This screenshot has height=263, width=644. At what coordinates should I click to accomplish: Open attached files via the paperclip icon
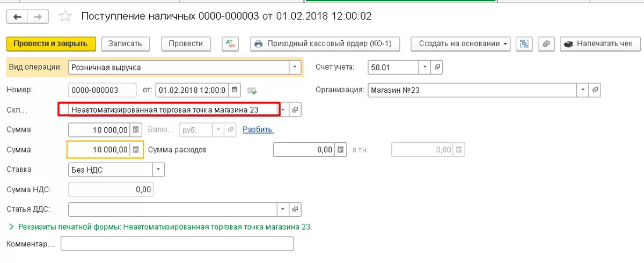tap(546, 44)
